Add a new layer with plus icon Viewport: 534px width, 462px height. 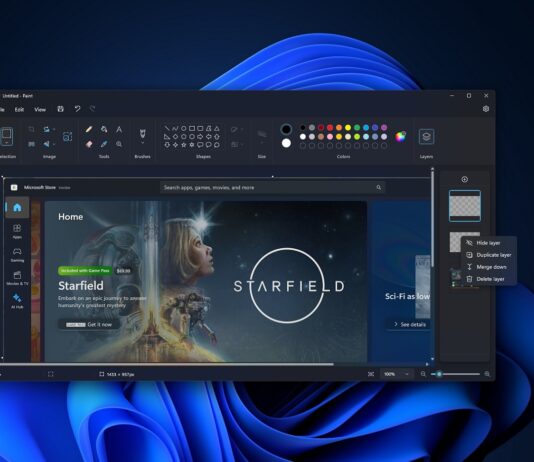point(465,179)
